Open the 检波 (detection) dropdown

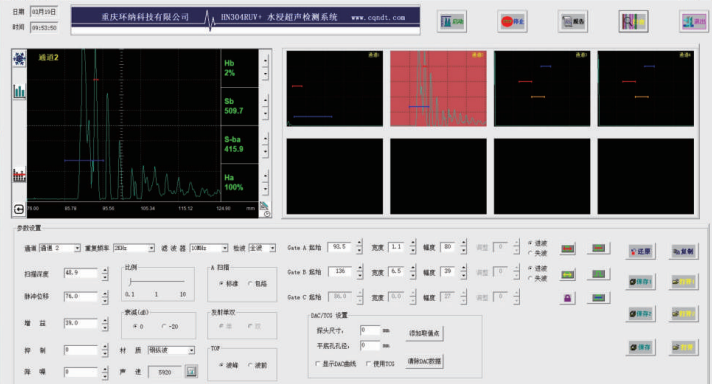click(x=262, y=248)
